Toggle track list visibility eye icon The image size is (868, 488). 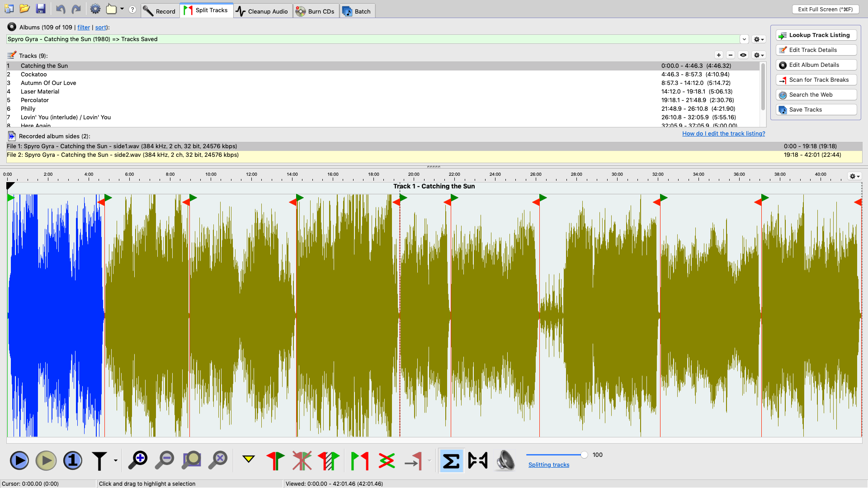743,55
